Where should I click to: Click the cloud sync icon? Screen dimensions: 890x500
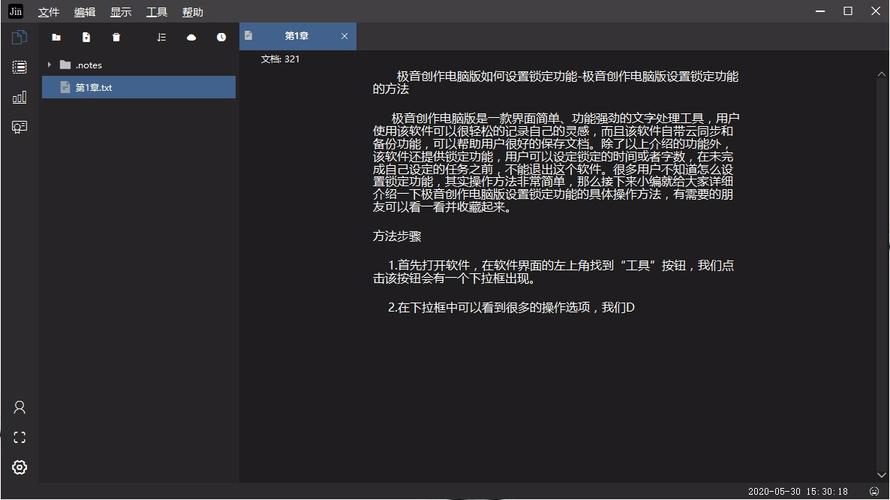191,37
